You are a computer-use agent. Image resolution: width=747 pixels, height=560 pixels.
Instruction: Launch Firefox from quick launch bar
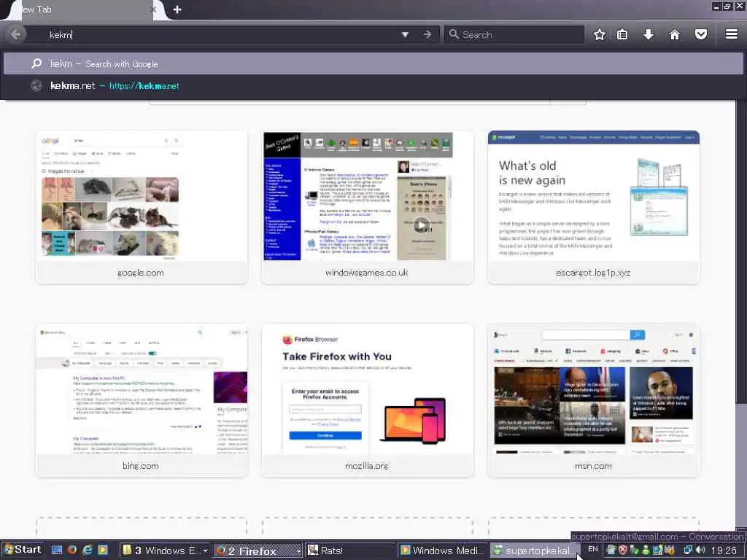point(72,550)
